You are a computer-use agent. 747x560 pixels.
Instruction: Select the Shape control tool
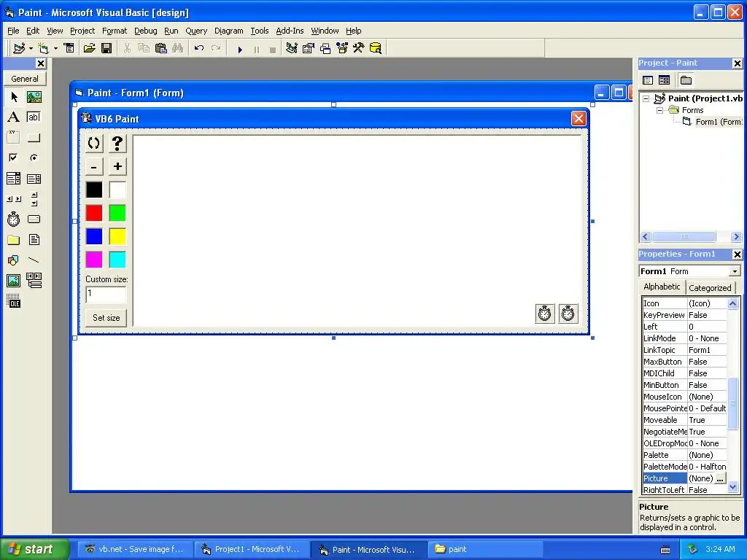pyautogui.click(x=14, y=260)
